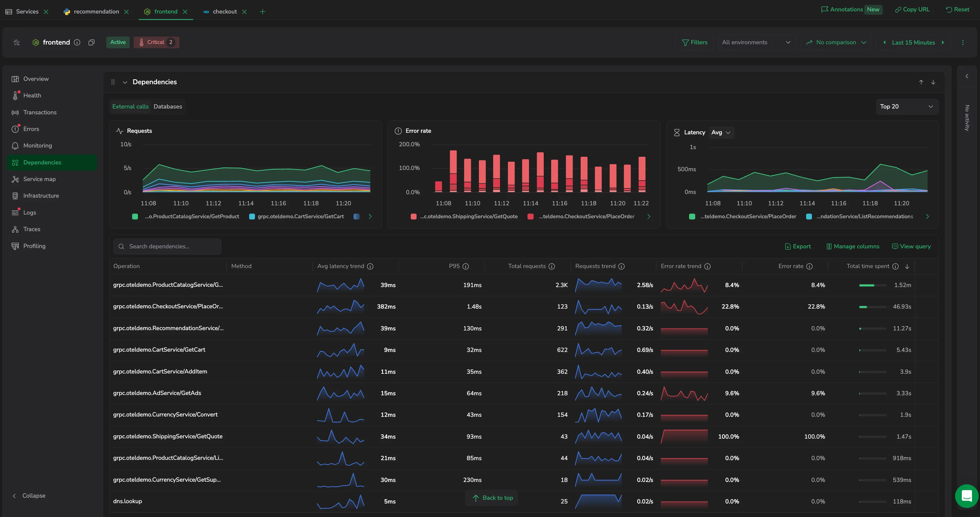Viewport: 980px width, 517px height.
Task: Step time range forward with right arrow
Action: pos(943,42)
